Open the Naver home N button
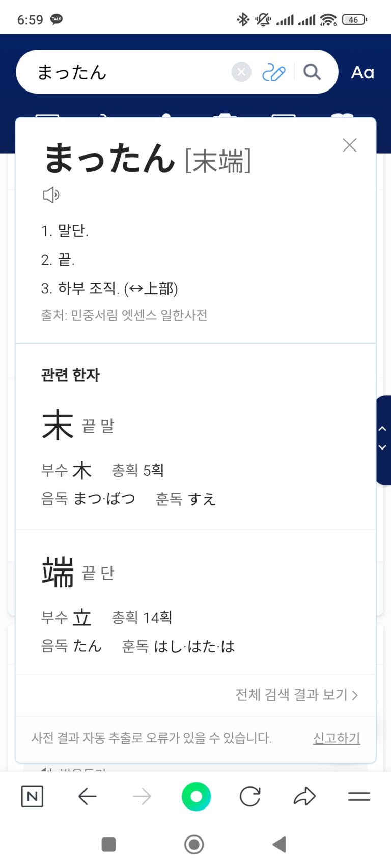This screenshot has height=868, width=391. pos(32,796)
